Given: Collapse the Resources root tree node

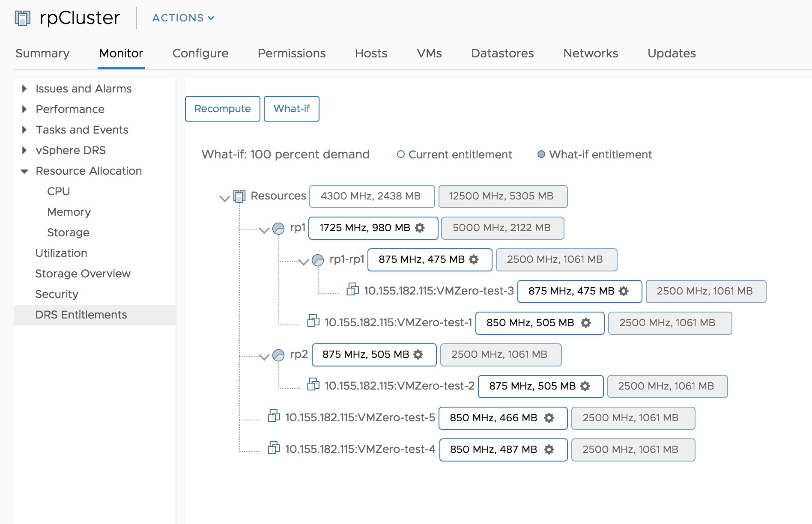Looking at the screenshot, I should point(224,199).
